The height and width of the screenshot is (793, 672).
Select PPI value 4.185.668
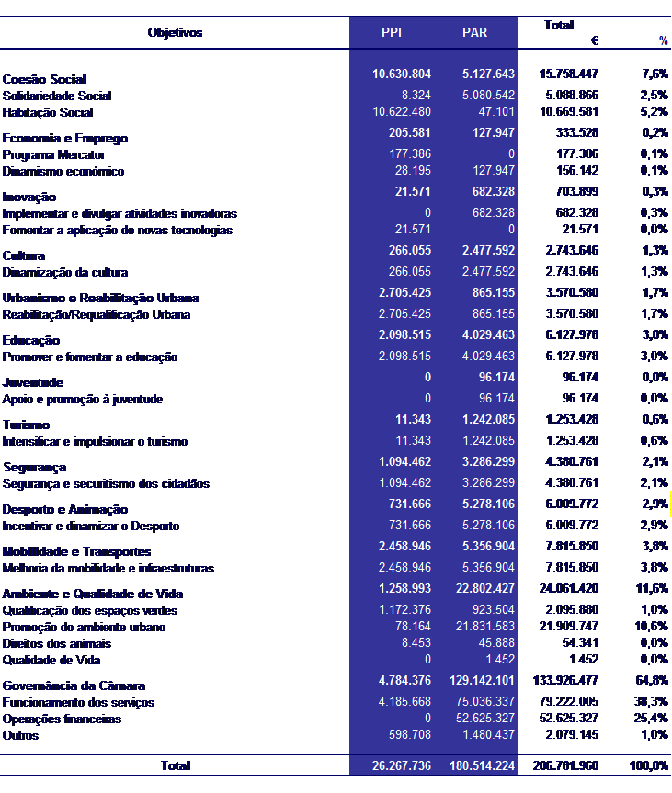tap(404, 702)
